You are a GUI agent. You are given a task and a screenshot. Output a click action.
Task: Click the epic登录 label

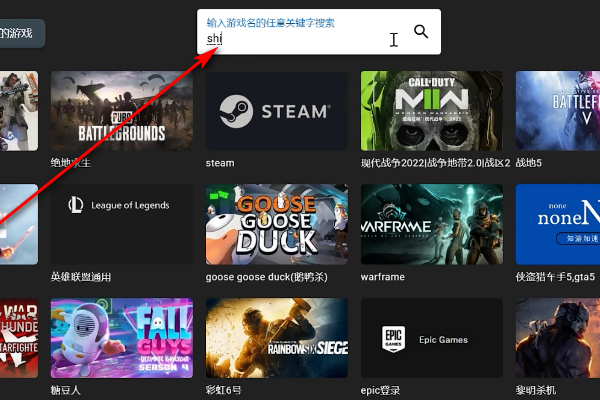click(x=380, y=390)
